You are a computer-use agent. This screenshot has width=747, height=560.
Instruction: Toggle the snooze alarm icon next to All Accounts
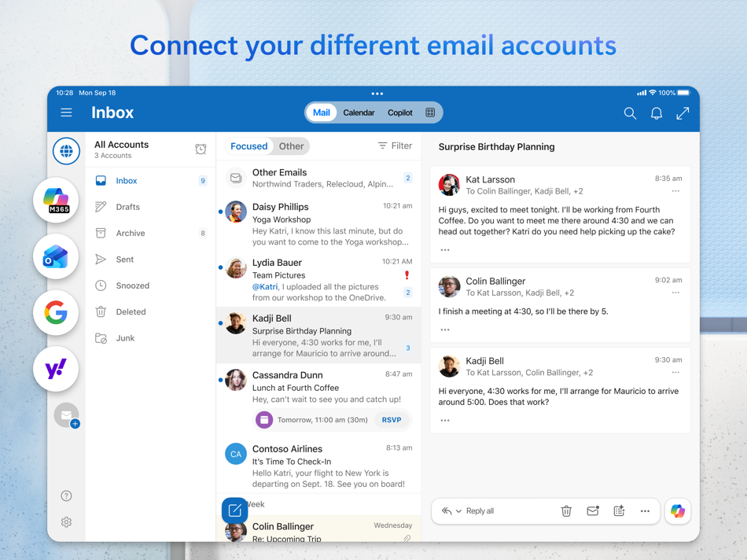(x=201, y=149)
